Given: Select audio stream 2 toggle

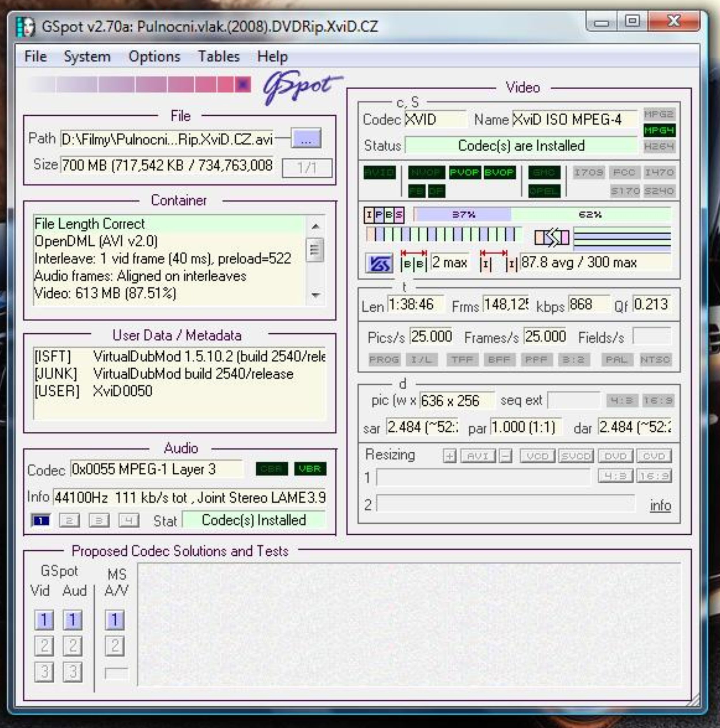Looking at the screenshot, I should pos(70,521).
